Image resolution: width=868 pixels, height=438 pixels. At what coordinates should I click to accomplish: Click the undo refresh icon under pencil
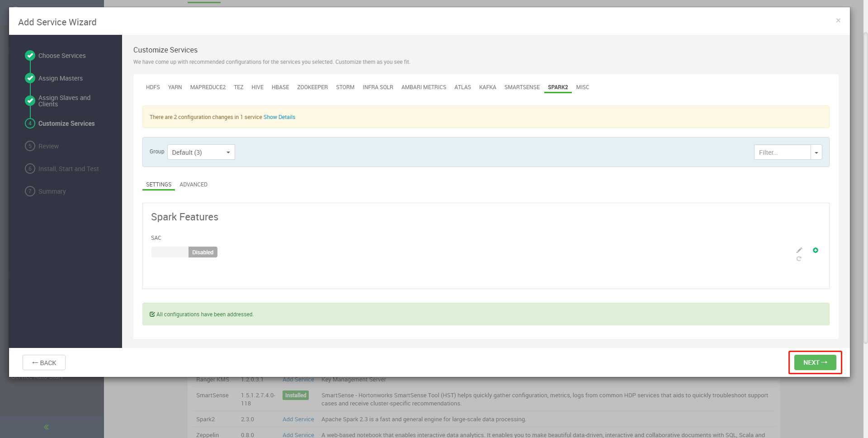point(799,259)
